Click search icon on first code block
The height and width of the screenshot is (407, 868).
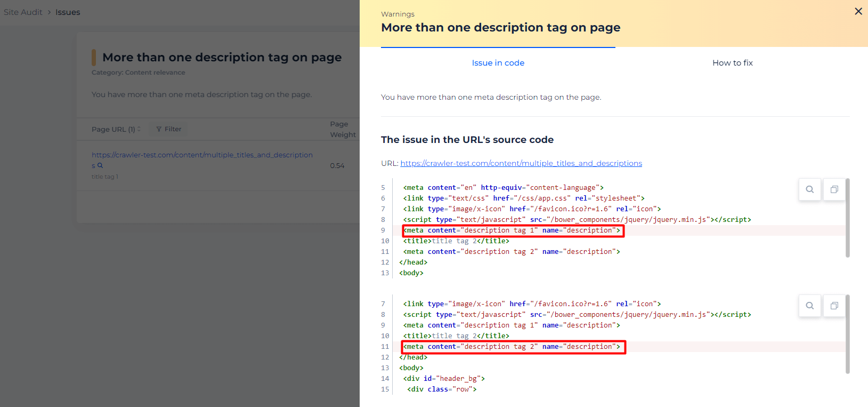point(810,189)
